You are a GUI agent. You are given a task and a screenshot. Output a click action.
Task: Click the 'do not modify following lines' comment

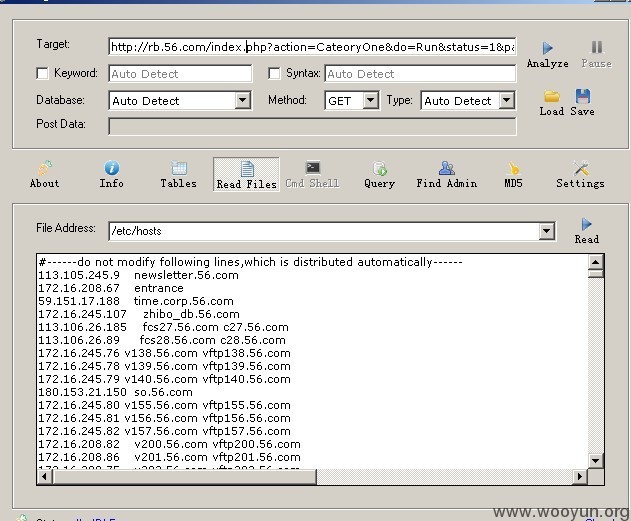[250, 262]
